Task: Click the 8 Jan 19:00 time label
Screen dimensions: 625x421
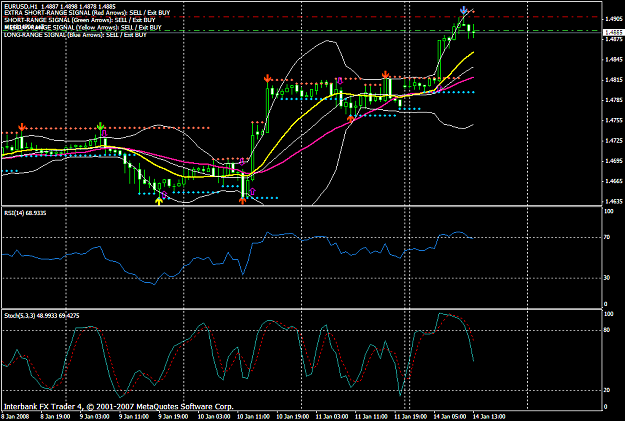Action: pos(55,417)
